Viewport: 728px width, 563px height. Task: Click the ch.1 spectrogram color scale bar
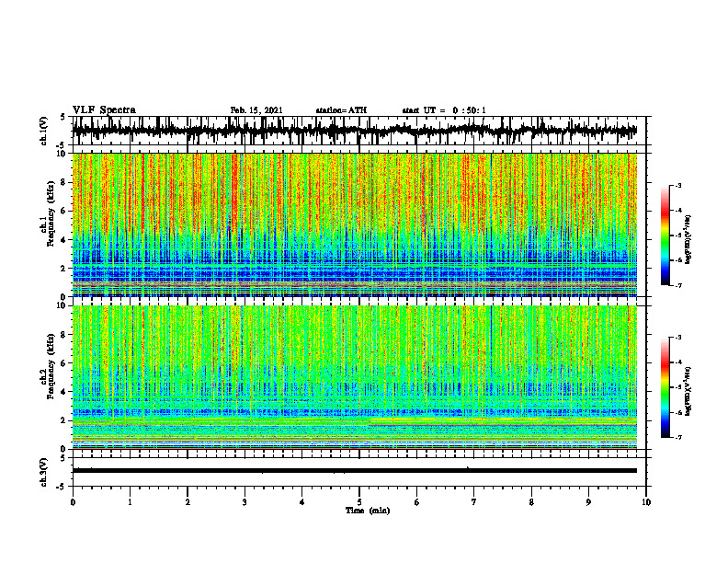point(665,236)
